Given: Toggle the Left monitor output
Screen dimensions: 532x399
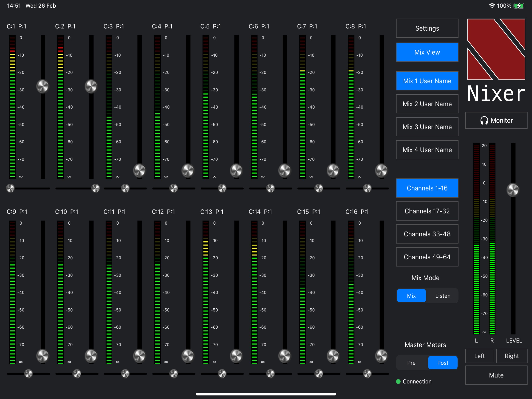Looking at the screenshot, I should (x=479, y=356).
